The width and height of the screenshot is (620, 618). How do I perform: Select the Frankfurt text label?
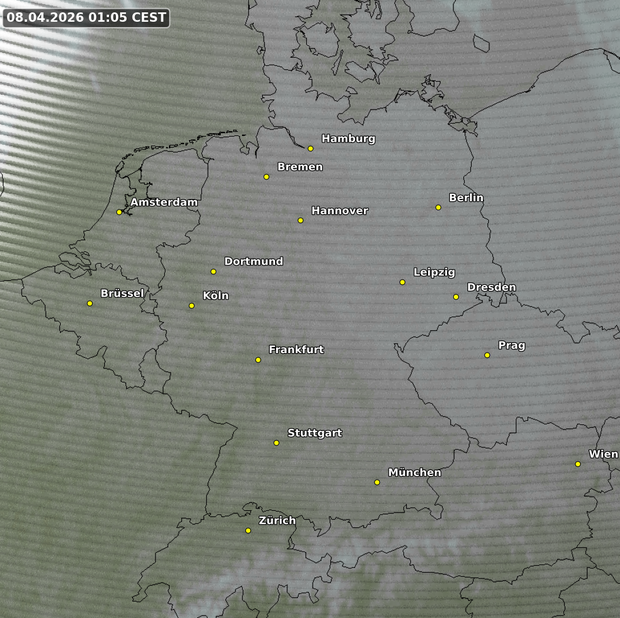(296, 350)
